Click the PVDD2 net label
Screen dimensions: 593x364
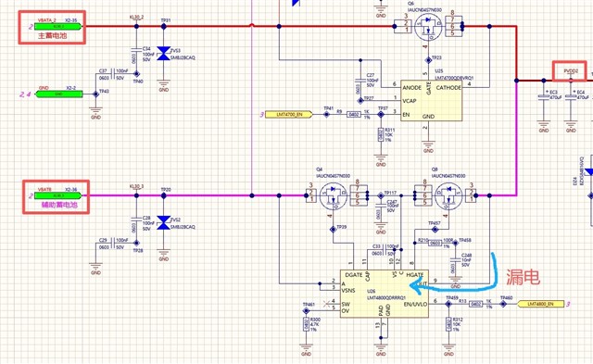[x=571, y=71]
